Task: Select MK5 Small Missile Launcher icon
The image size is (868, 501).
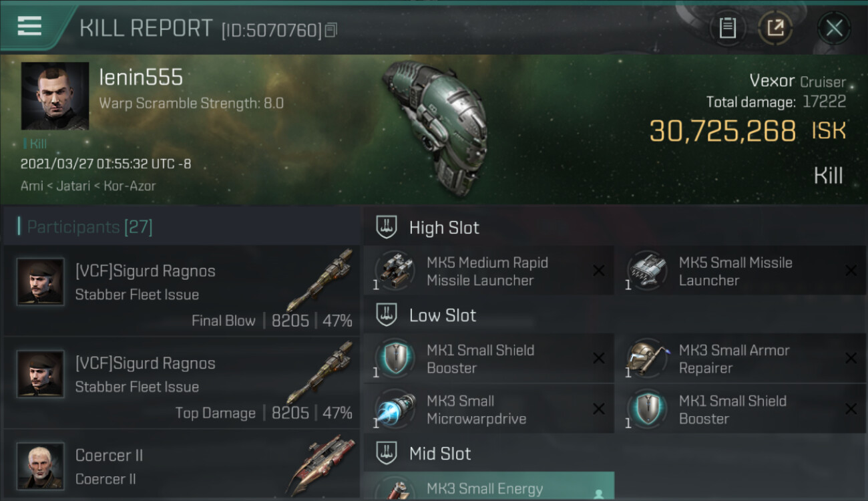Action: [647, 271]
